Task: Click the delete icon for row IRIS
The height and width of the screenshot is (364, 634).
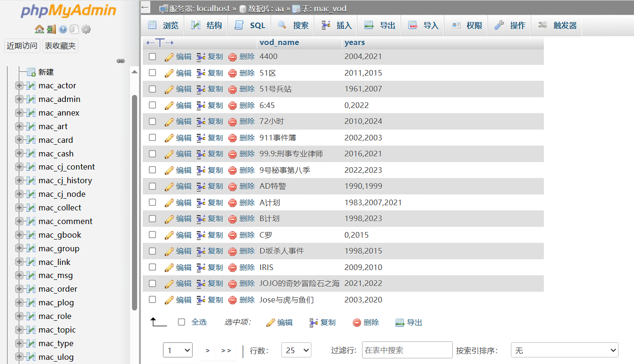Action: click(232, 268)
